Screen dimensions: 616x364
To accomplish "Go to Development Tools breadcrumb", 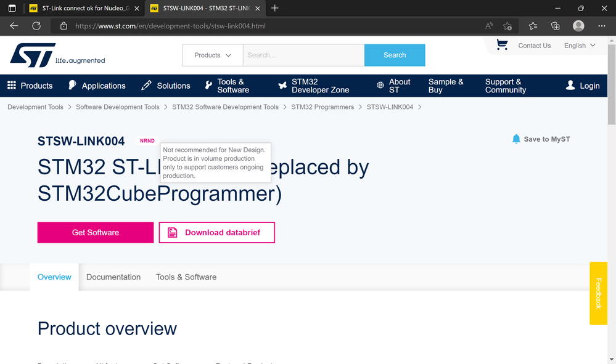I will [x=35, y=107].
